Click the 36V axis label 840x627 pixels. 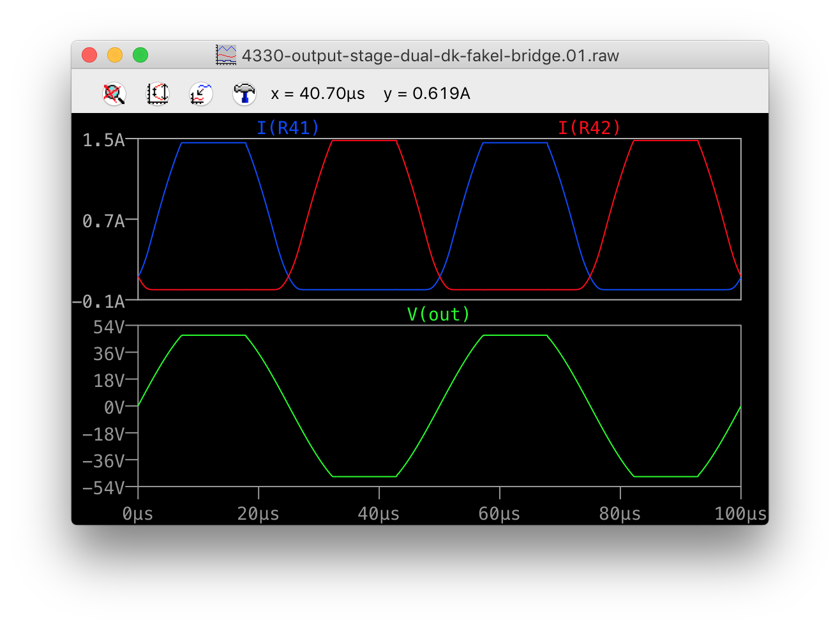coord(109,354)
